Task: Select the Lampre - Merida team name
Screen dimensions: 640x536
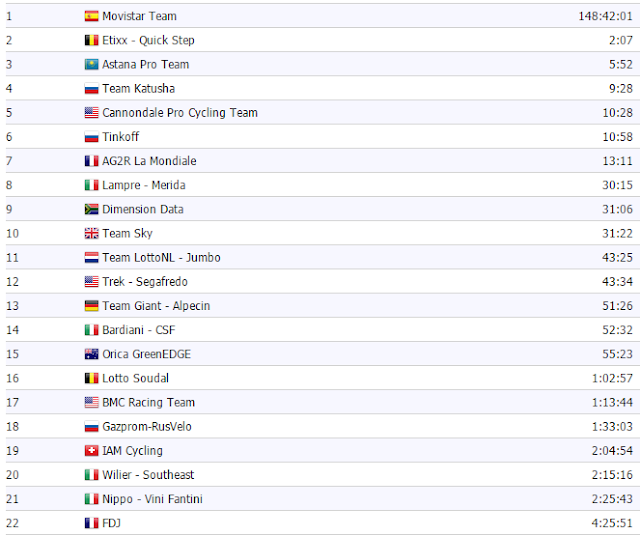Action: 144,185
